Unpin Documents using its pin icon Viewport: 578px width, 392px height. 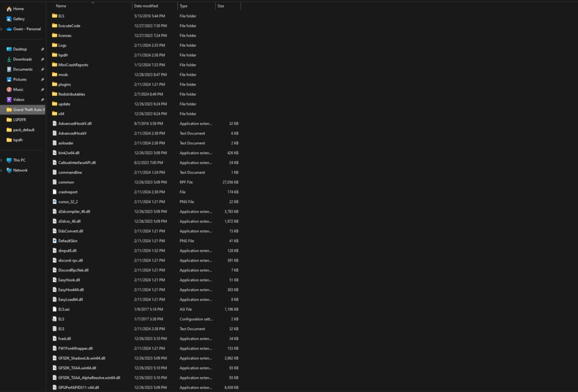42,69
